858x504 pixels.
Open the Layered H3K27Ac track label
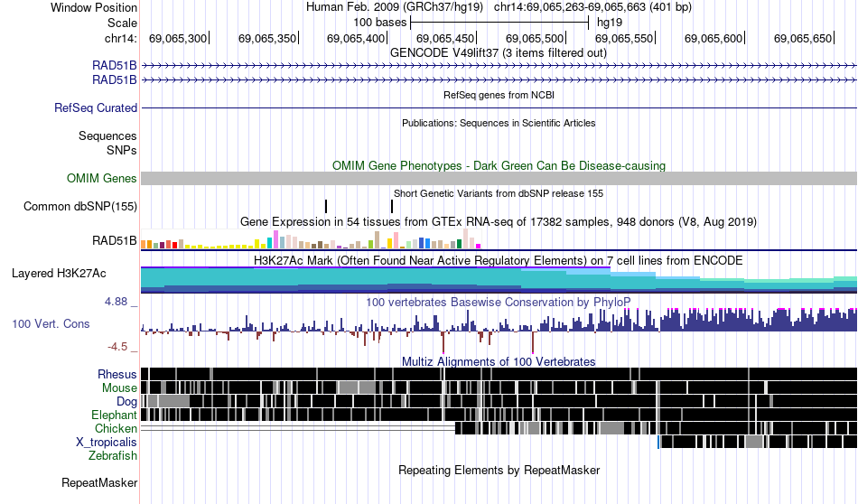[59, 273]
